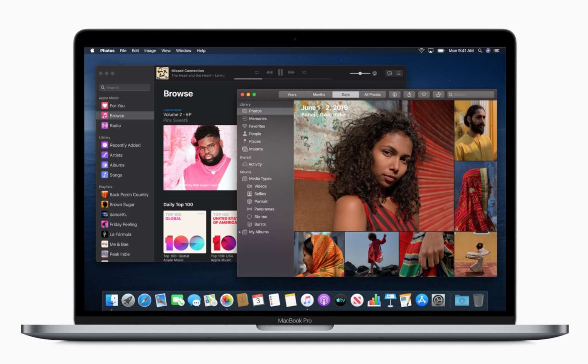Viewport: 588px width, 364px height.
Task: Open the Window menu in menu bar
Action: coord(184,51)
